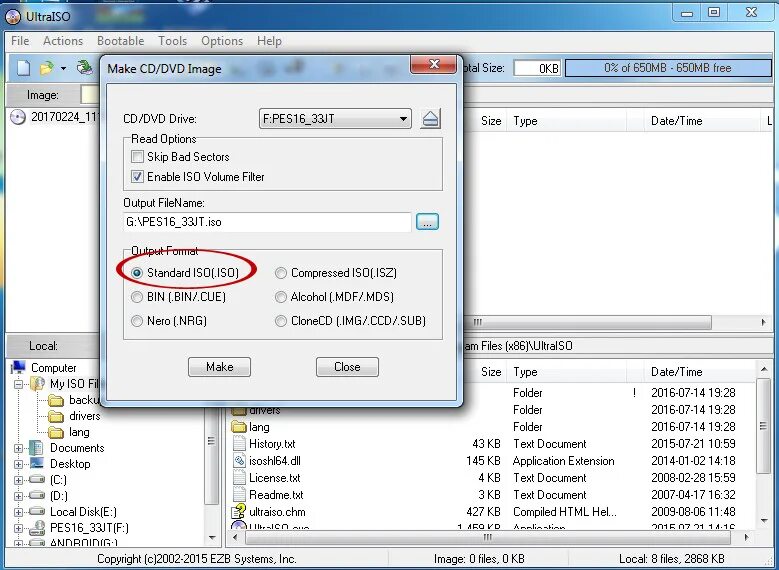
Task: Expand the (C:) drive node
Action: click(18, 480)
